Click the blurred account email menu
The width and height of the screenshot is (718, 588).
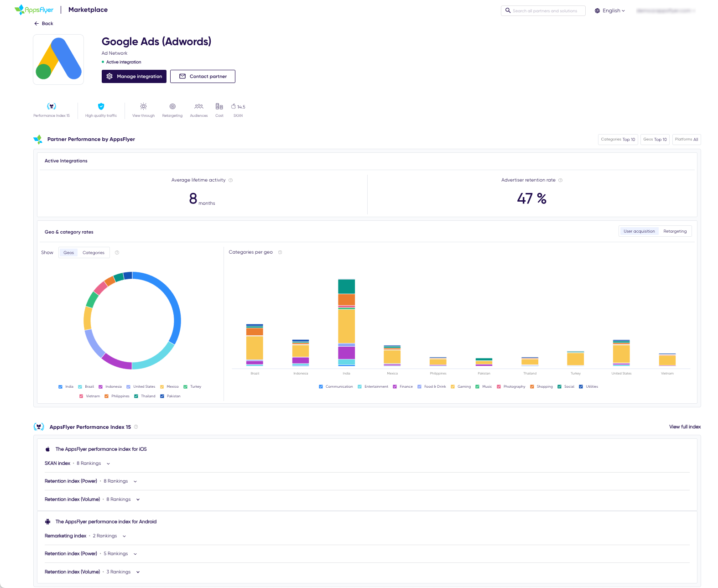coord(666,10)
